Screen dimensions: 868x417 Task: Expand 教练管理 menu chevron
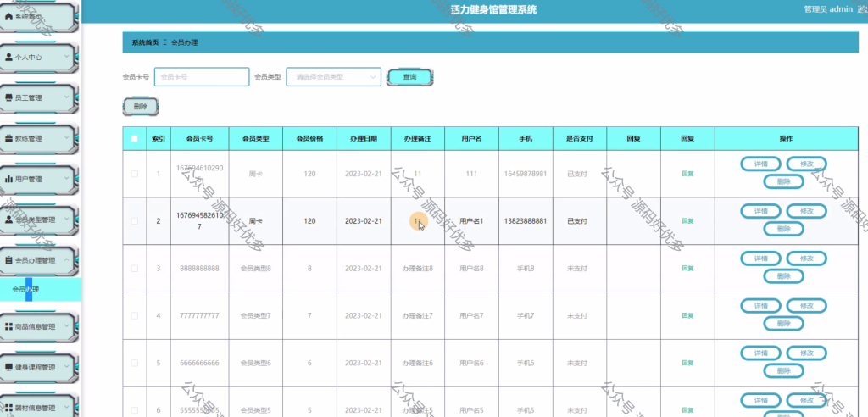pyautogui.click(x=66, y=138)
